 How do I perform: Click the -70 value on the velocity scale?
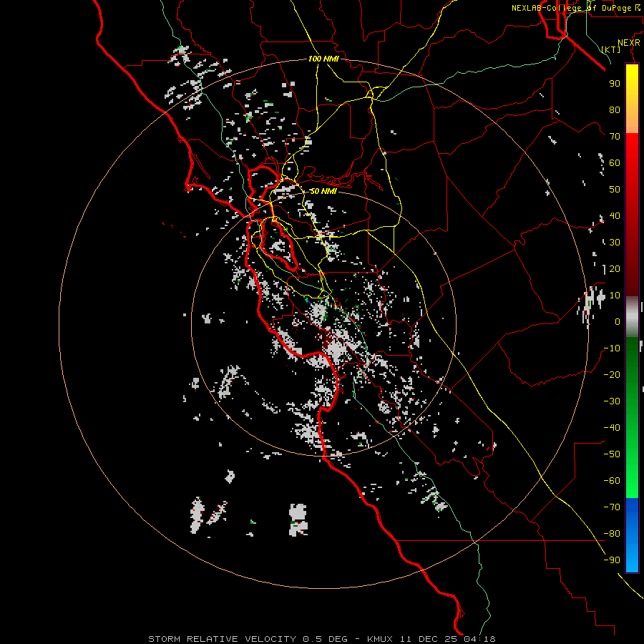click(612, 507)
